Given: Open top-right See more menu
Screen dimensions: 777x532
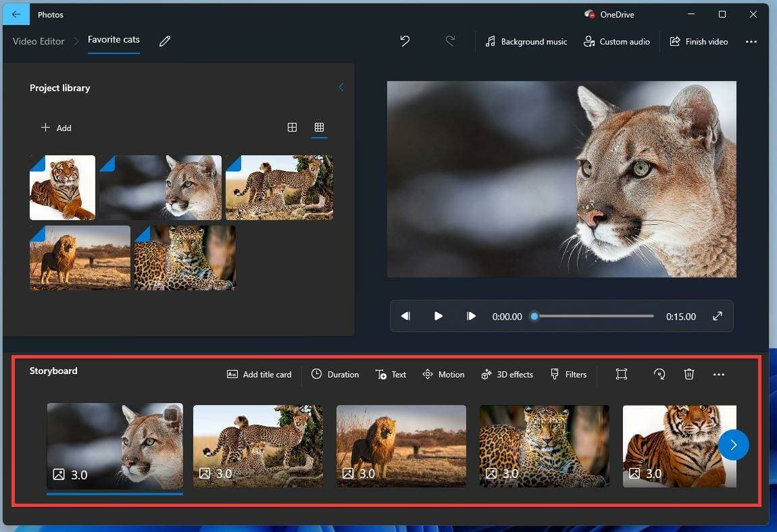Looking at the screenshot, I should pyautogui.click(x=751, y=41).
